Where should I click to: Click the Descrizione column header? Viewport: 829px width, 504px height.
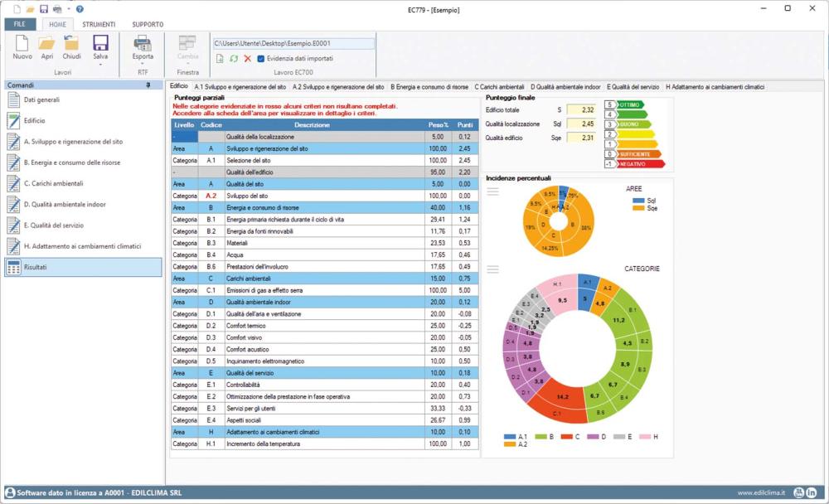click(312, 125)
